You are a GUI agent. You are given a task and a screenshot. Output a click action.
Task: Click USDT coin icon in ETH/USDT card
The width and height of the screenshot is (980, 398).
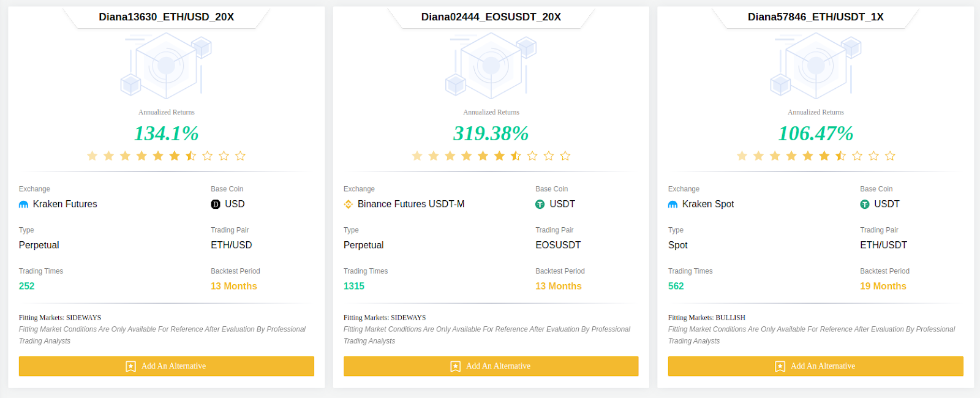[865, 205]
